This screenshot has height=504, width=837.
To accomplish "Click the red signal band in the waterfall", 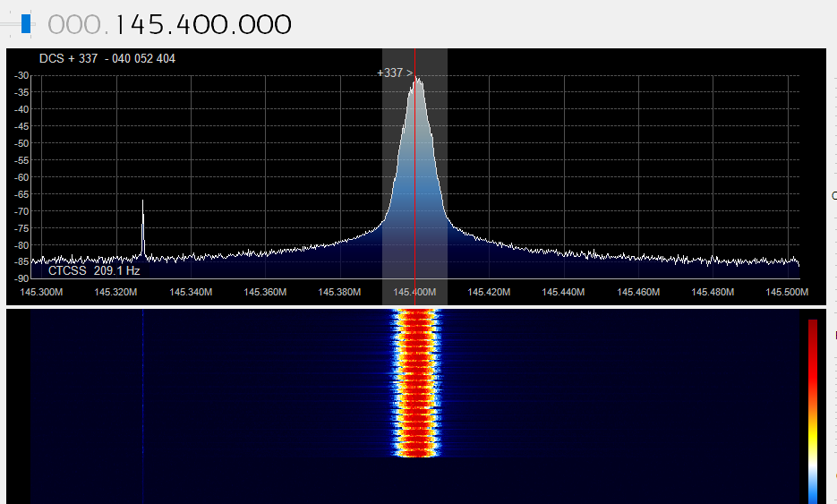I will (x=416, y=385).
